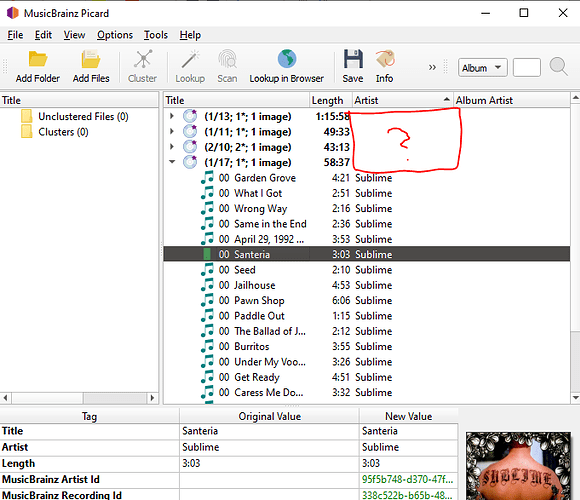Click the disc icon of the 58:37 album
The width and height of the screenshot is (580, 500).
click(190, 162)
